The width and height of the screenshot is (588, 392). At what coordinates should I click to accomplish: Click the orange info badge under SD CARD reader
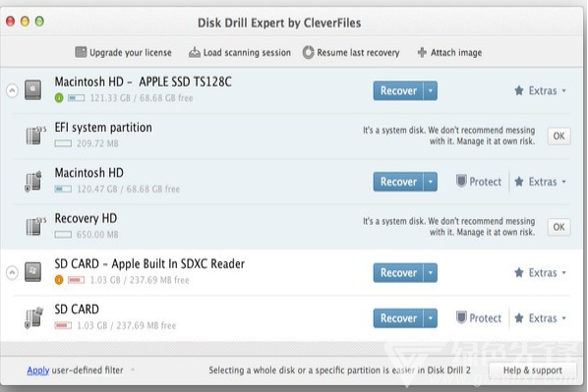(x=59, y=280)
